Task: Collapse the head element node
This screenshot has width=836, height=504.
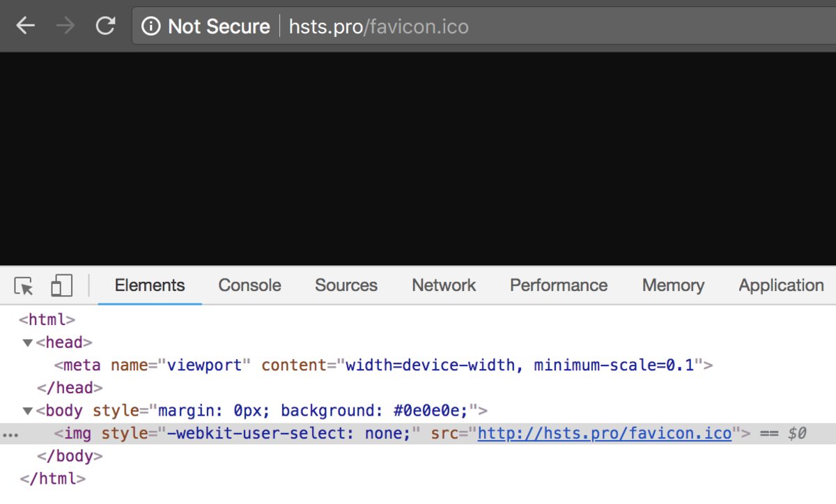Action: click(28, 342)
